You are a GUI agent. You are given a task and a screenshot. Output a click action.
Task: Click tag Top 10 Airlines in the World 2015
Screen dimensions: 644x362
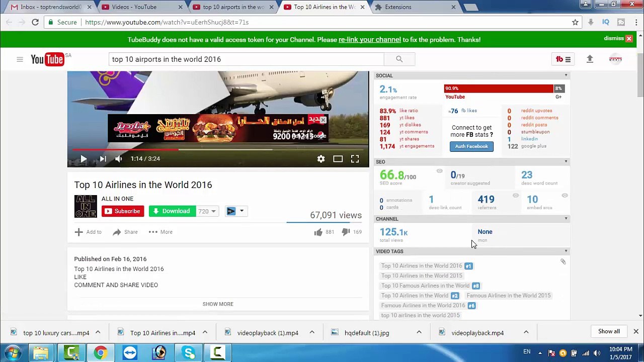pos(422,276)
